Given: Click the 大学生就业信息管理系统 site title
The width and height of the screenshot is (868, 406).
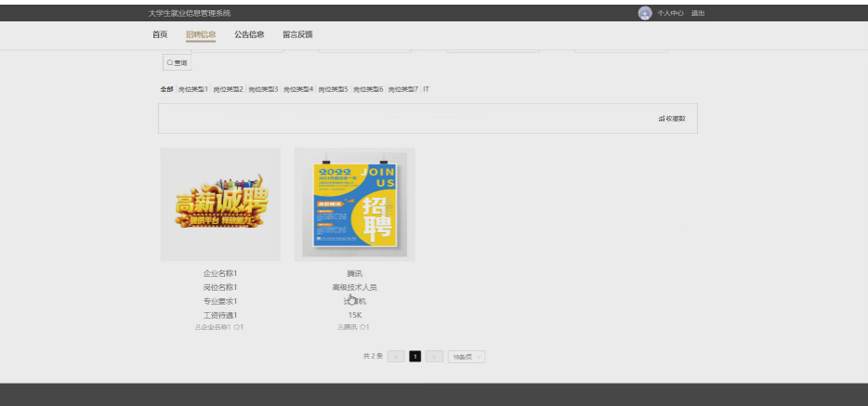Looking at the screenshot, I should (190, 13).
